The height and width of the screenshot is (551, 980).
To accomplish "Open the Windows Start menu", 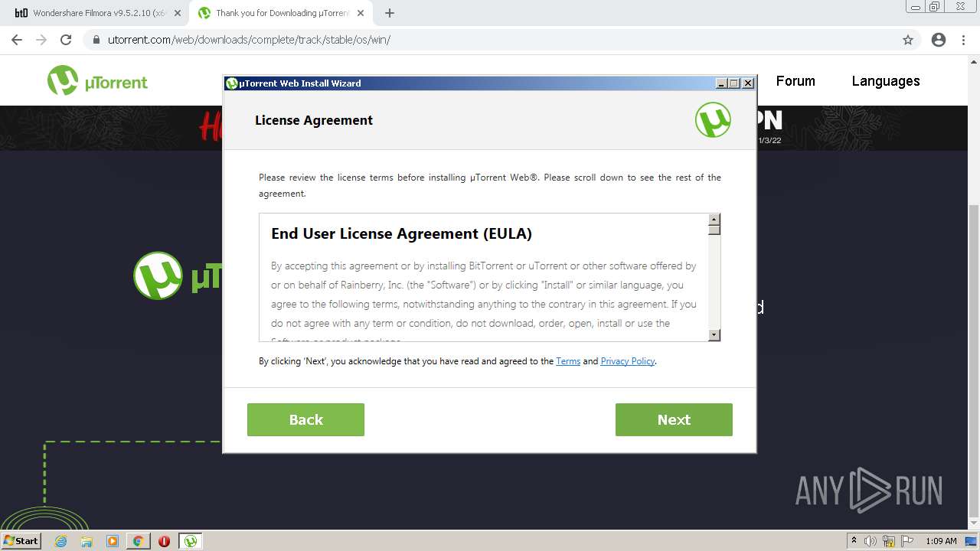I will click(x=21, y=540).
